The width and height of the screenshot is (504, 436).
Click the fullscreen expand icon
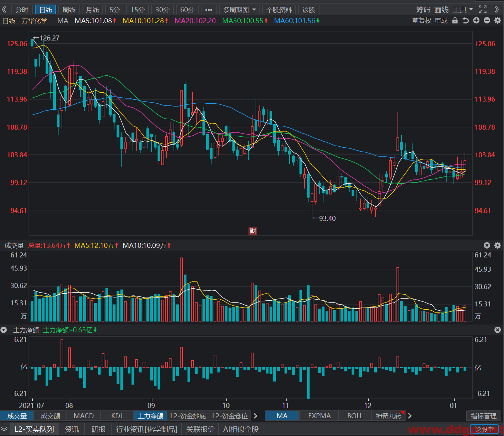[x=483, y=10]
